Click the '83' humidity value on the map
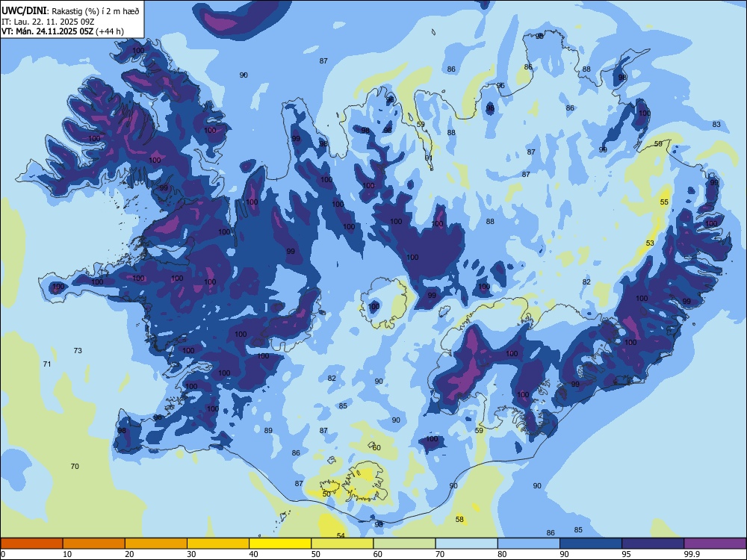The height and width of the screenshot is (560, 747). (716, 124)
